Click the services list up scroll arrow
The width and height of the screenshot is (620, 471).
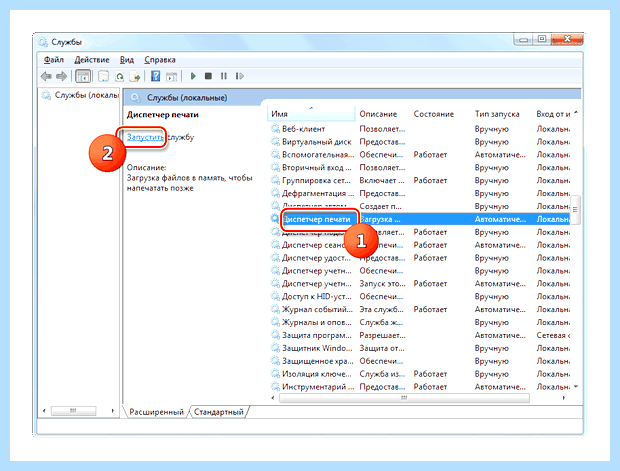click(576, 113)
